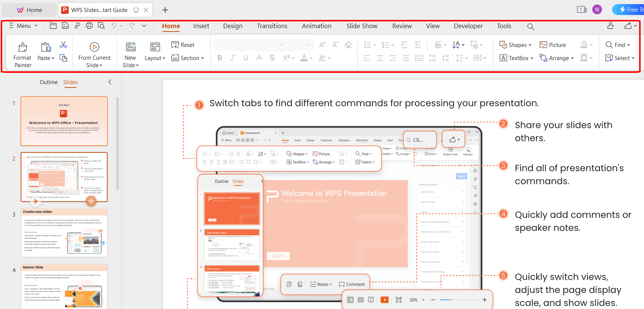Toggle Italic formatting

tap(233, 58)
